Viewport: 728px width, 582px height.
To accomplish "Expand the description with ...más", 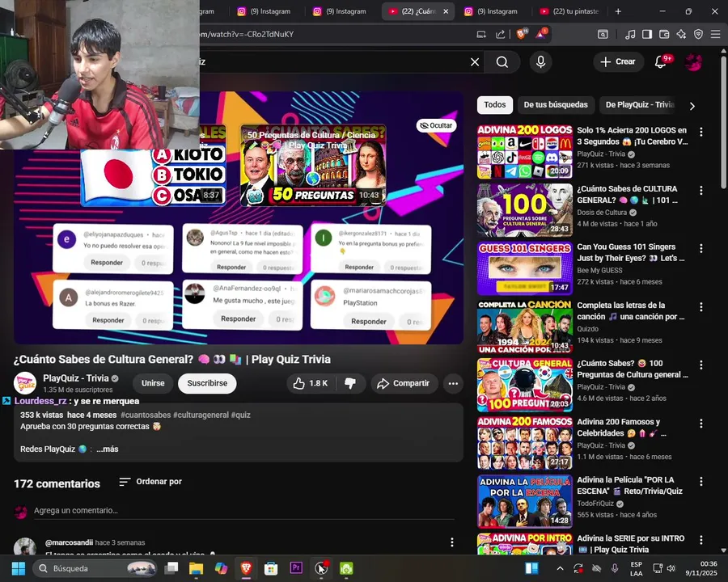I will coord(108,449).
